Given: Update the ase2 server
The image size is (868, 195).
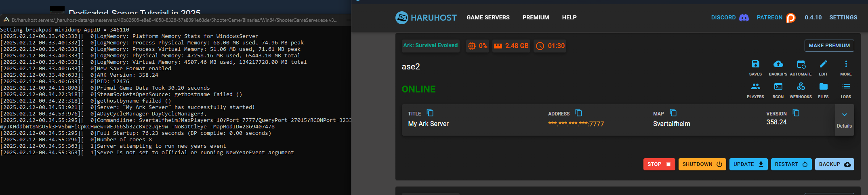Looking at the screenshot, I should pos(748,164).
